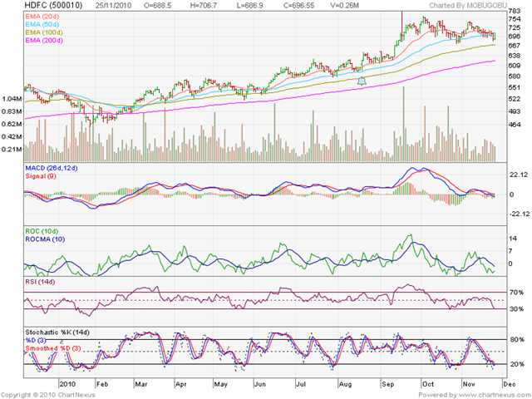Click the 609 price axis value
This screenshot has width=532, height=399.
pos(515,66)
